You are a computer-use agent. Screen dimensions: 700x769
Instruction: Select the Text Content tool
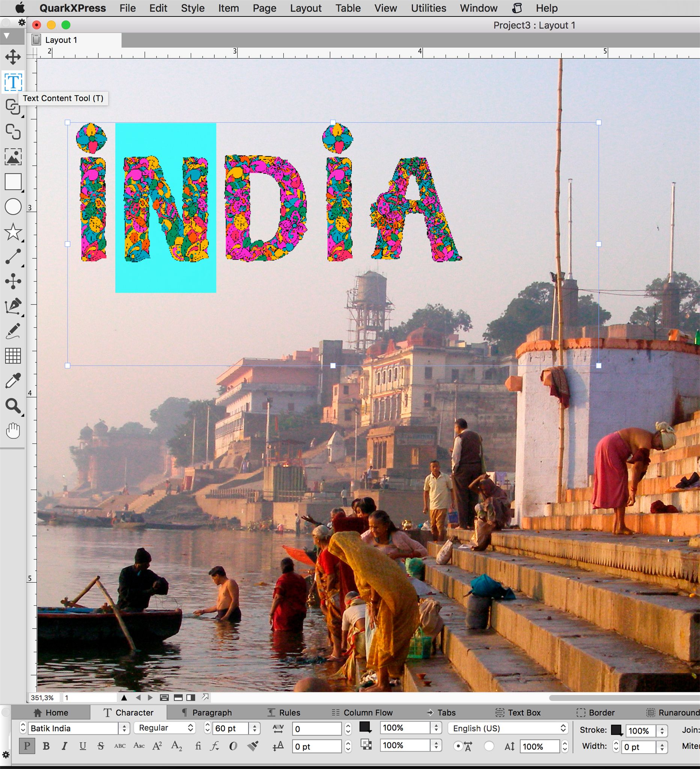[x=13, y=82]
